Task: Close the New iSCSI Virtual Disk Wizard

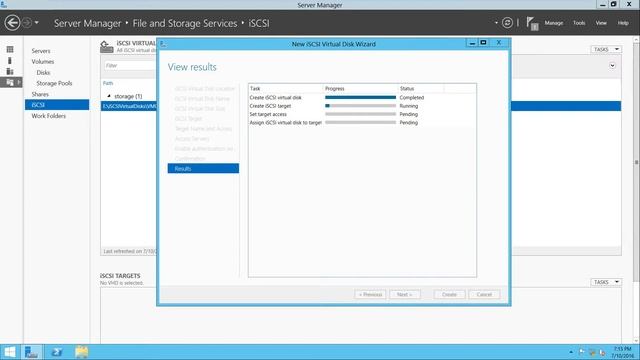Action: click(499, 43)
